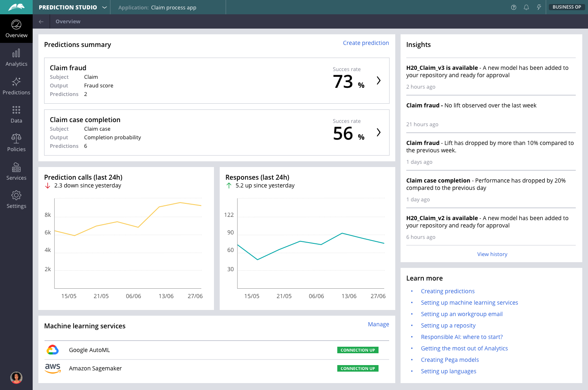Expand Claim fraud prediction details

coord(378,80)
